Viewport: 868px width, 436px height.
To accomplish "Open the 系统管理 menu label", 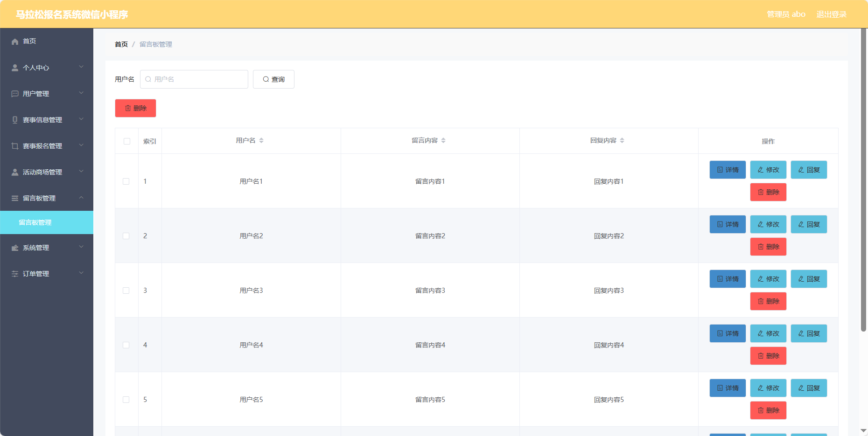I will click(x=36, y=248).
